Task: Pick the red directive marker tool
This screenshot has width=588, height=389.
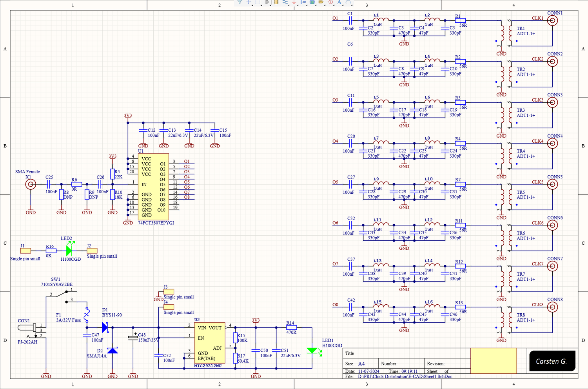Action: tap(330, 2)
